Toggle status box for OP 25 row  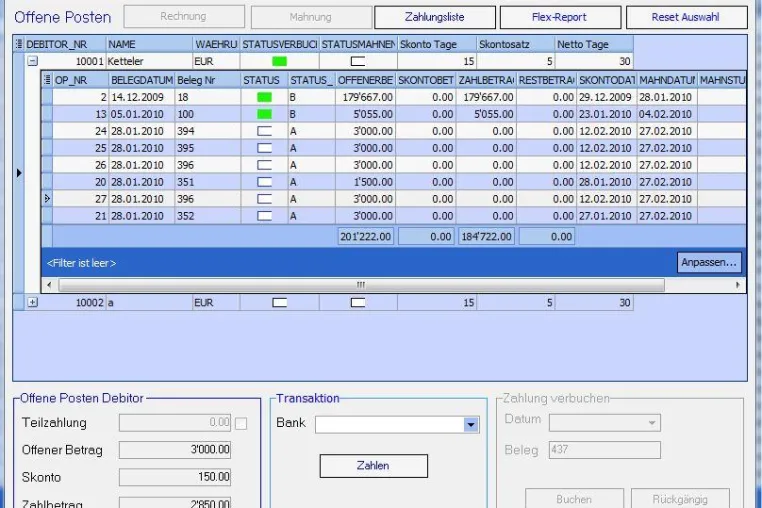(264, 148)
